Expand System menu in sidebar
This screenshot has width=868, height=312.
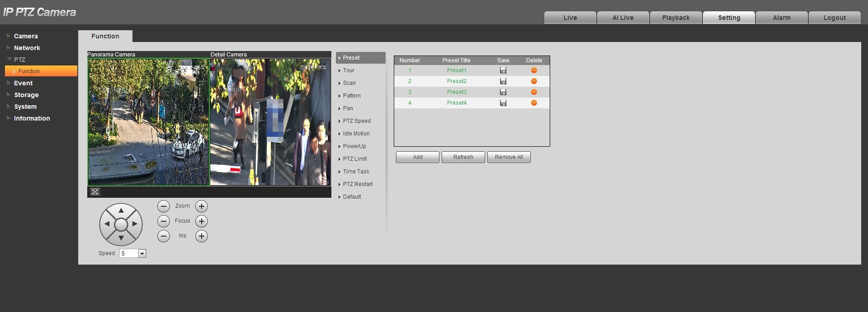[25, 107]
